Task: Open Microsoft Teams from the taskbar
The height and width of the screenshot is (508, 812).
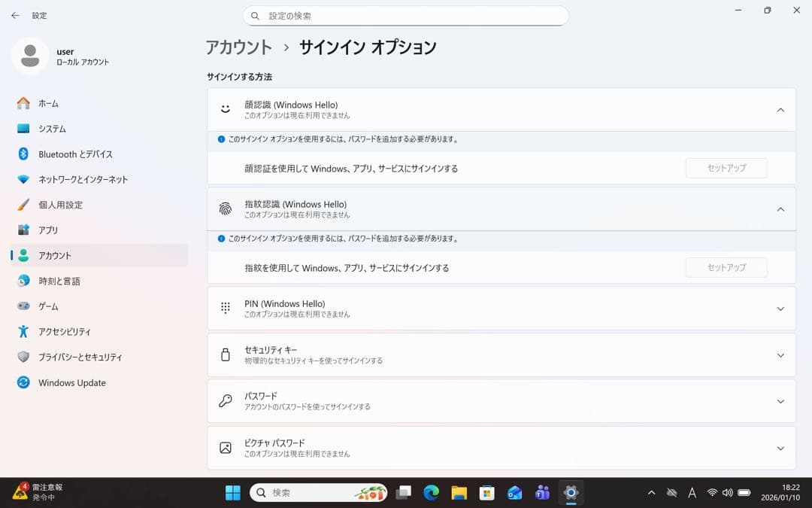Action: (542, 492)
